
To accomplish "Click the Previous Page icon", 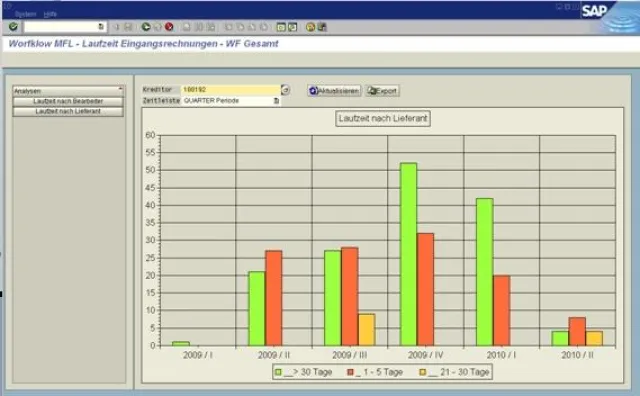I will pyautogui.click(x=240, y=27).
